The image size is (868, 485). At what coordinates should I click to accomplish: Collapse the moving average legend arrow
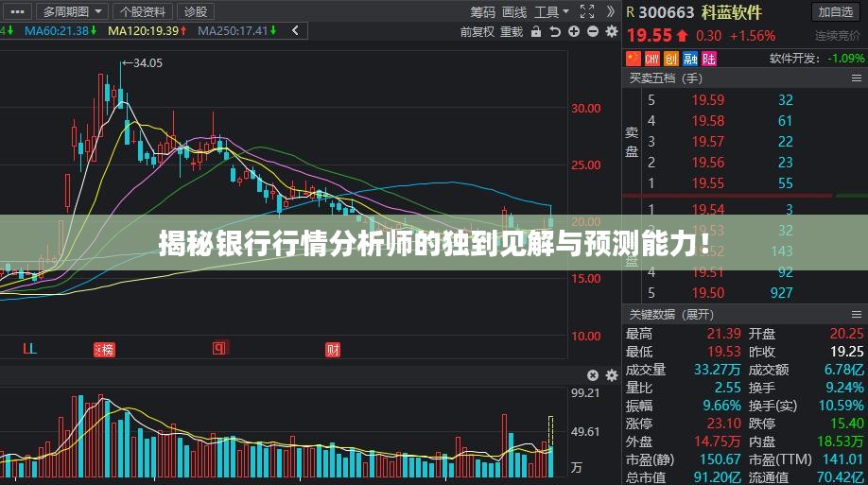(x=295, y=31)
